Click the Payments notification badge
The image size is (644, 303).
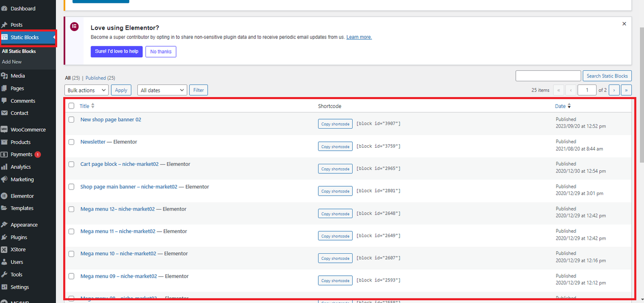(38, 155)
